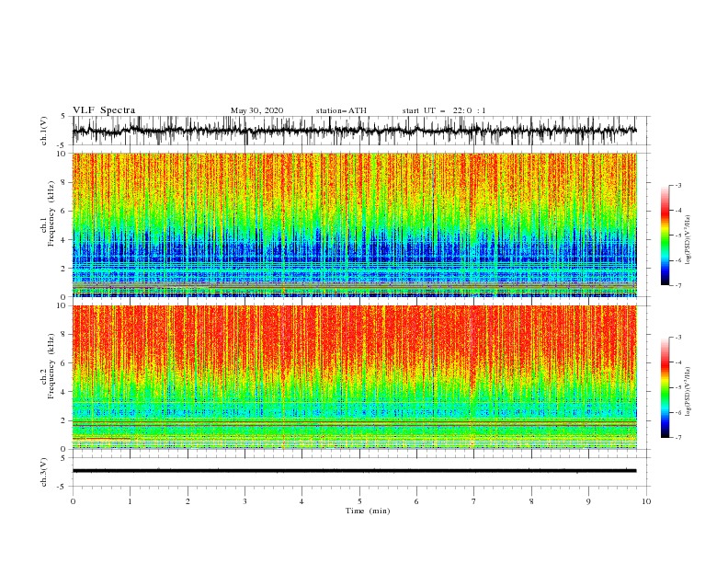The width and height of the screenshot is (728, 563).
Task: Click the 'ch.3(V)' axis label
Action: (44, 472)
